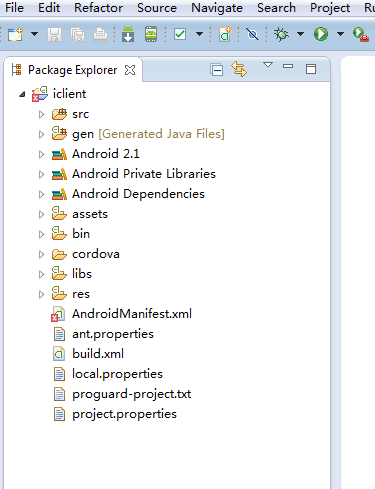The image size is (375, 489).
Task: Open the Package Explorer View Menu arrow
Action: click(x=268, y=65)
